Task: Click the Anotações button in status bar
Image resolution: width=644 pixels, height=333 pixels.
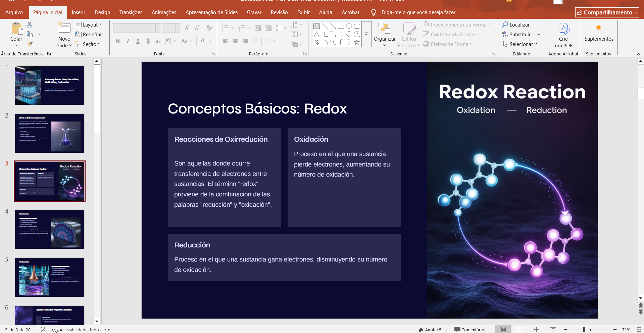Action: (x=432, y=330)
